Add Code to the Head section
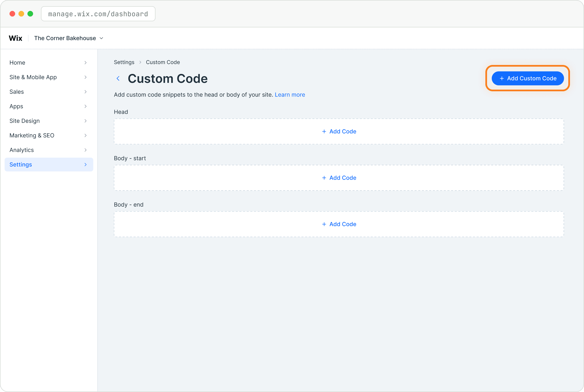 click(x=339, y=132)
